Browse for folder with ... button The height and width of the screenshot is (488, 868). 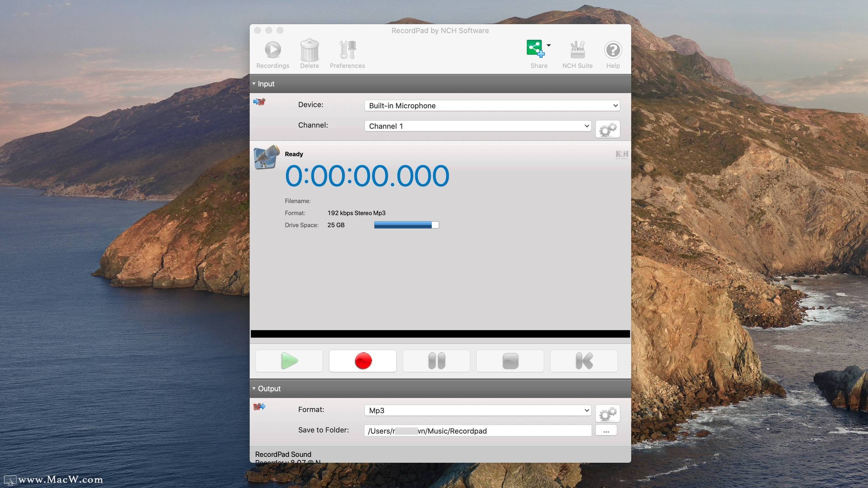(606, 430)
